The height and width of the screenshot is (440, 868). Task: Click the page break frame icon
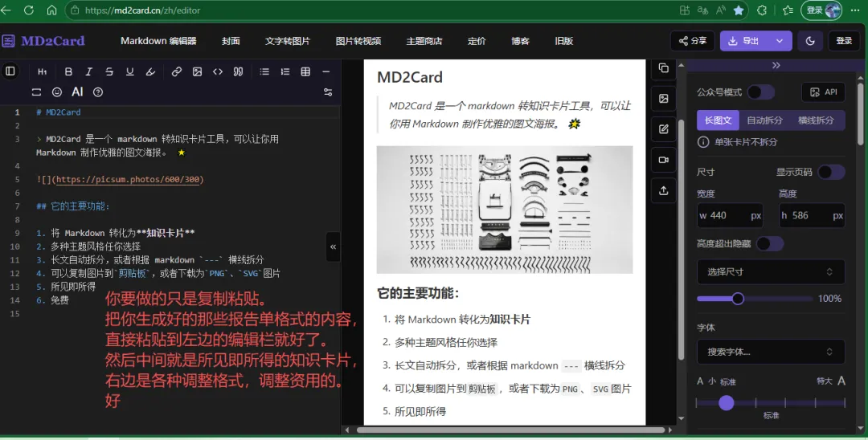tap(36, 92)
